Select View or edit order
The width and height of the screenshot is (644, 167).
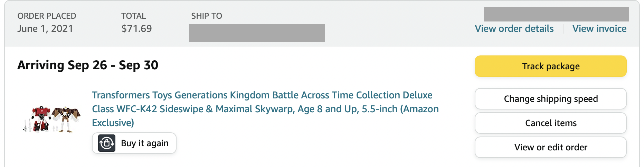click(x=550, y=147)
